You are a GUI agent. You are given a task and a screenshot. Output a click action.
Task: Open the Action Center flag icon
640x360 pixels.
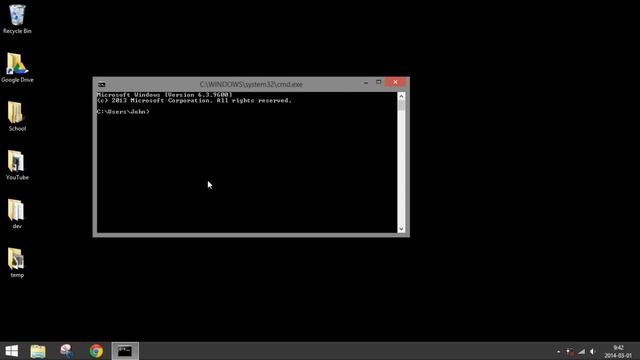click(570, 351)
